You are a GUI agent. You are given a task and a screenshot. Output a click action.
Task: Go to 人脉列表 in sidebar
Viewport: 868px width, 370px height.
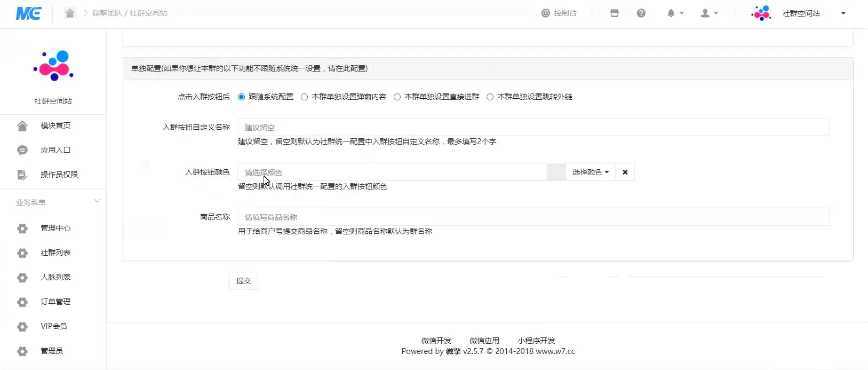pos(55,278)
